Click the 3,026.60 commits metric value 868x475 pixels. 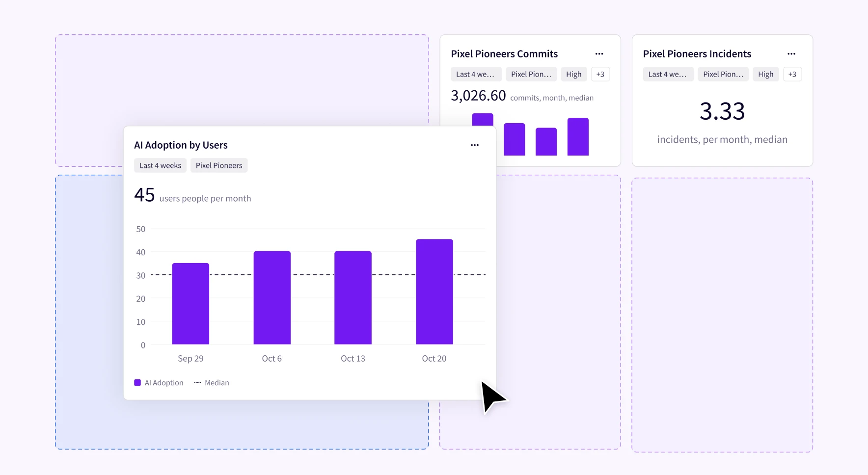[478, 95]
